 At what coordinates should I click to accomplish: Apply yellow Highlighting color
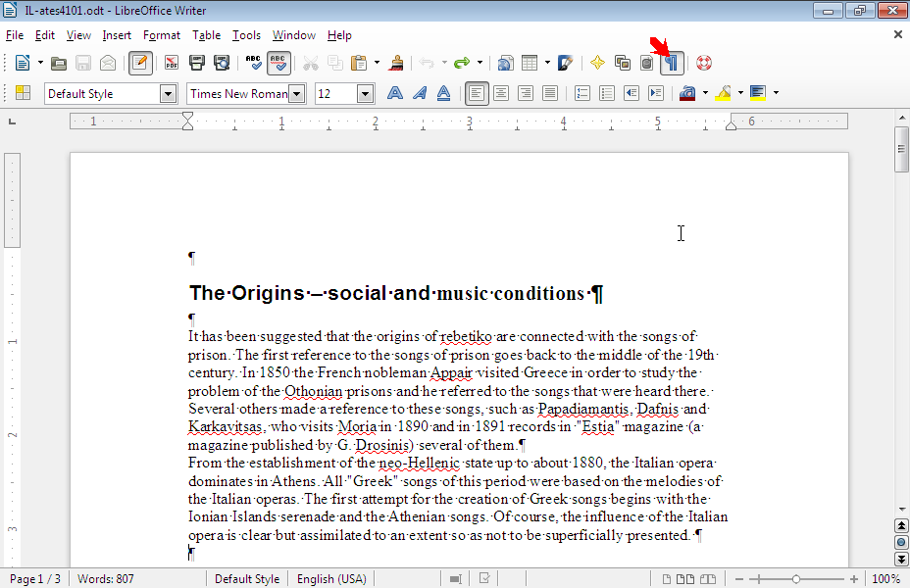(x=723, y=93)
